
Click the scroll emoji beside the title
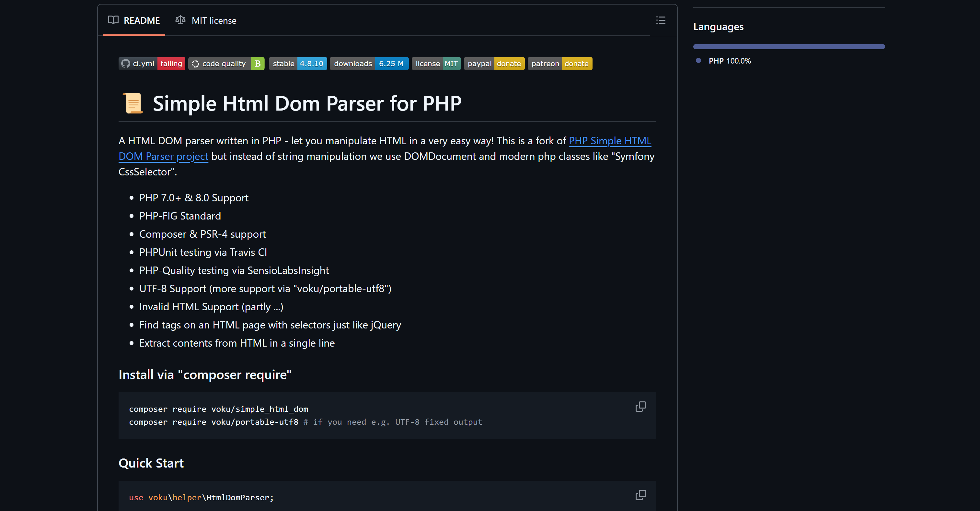click(x=133, y=103)
